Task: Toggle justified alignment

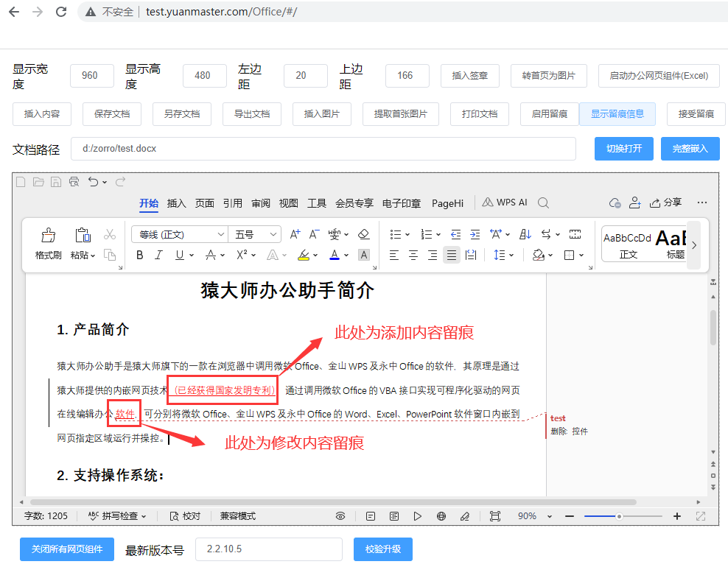Action: (x=451, y=255)
